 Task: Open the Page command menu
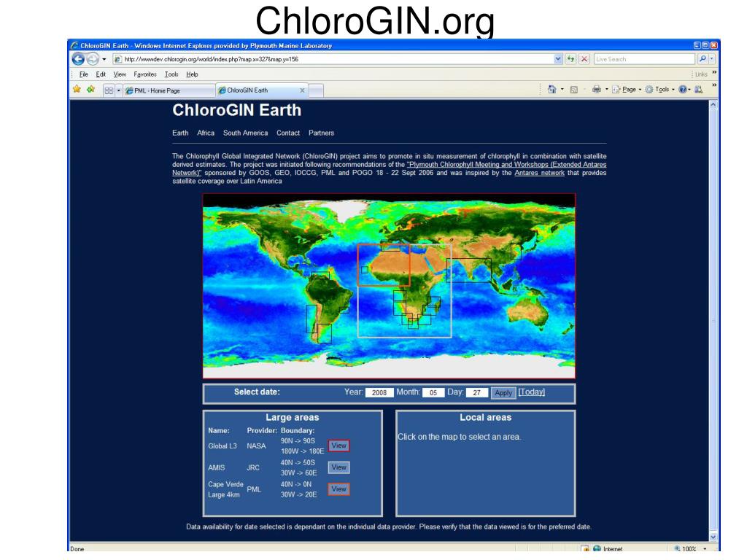coord(627,89)
